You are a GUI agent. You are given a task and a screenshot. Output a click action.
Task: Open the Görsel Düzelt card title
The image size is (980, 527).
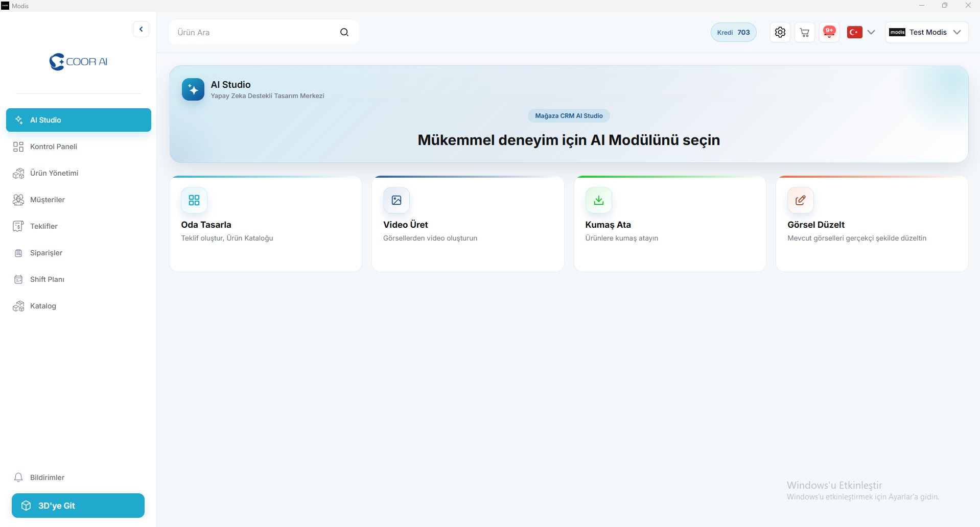(816, 225)
